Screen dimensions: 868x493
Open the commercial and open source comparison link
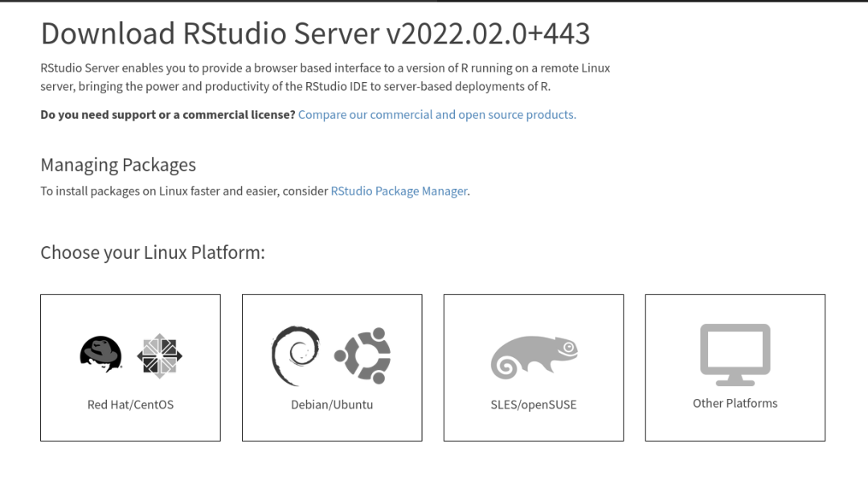pyautogui.click(x=436, y=115)
